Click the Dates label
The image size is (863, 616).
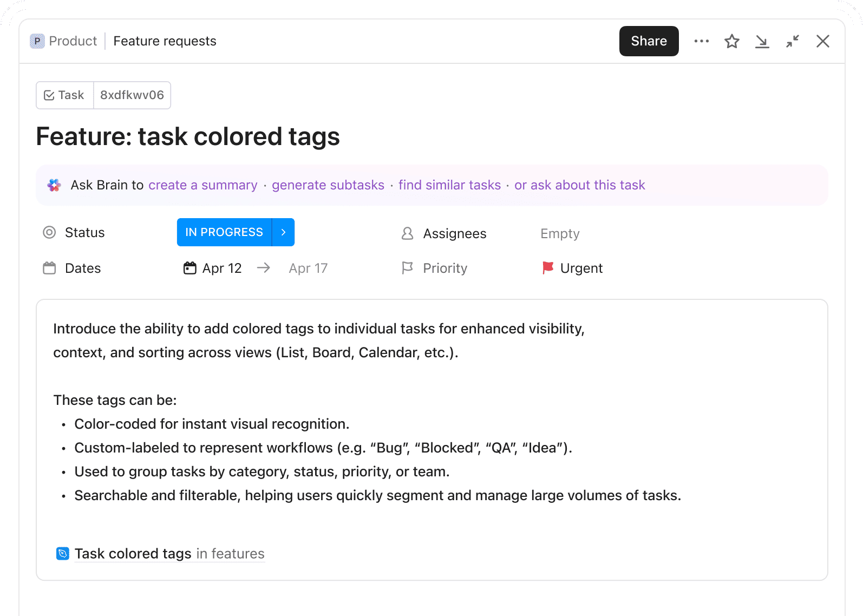click(83, 268)
